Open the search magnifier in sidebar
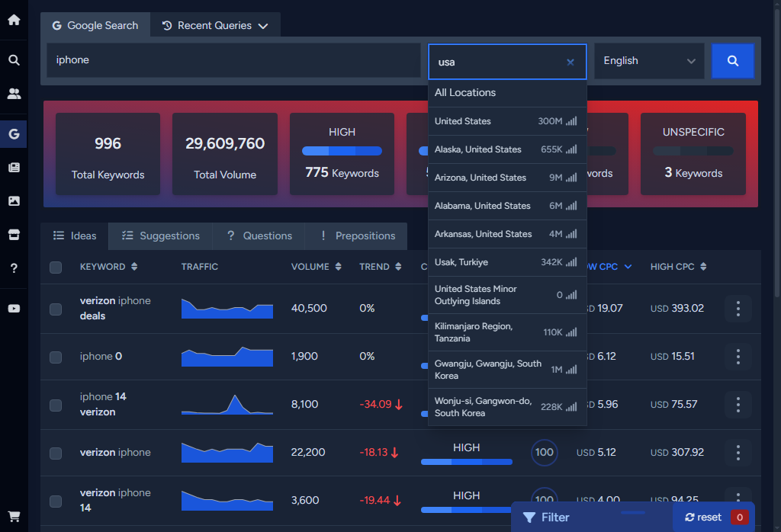The height and width of the screenshot is (532, 781). 14,60
